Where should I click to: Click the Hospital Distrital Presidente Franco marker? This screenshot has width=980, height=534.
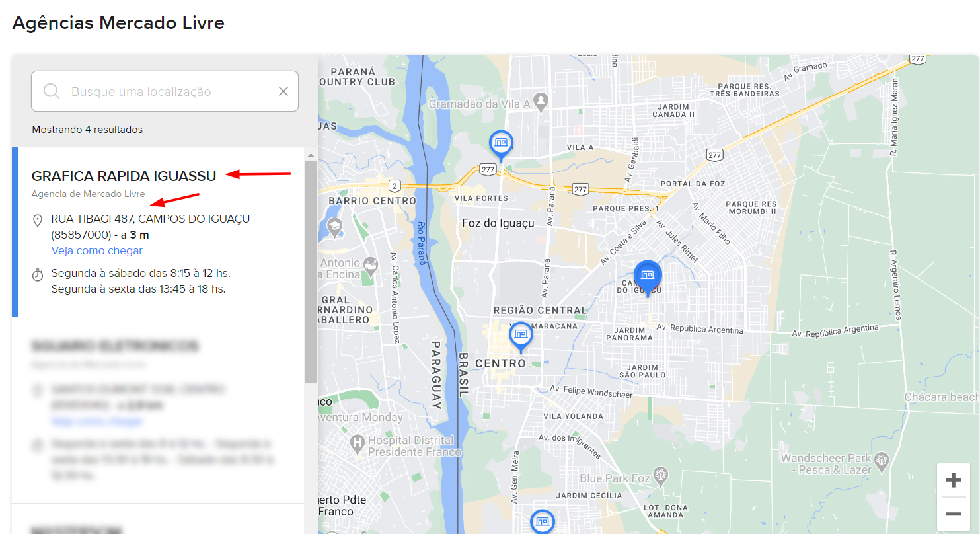(x=358, y=442)
